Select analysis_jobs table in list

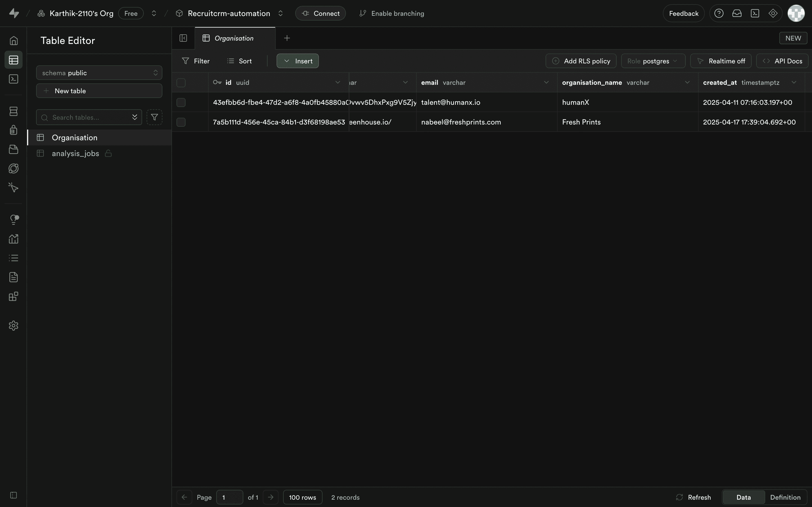(x=76, y=154)
